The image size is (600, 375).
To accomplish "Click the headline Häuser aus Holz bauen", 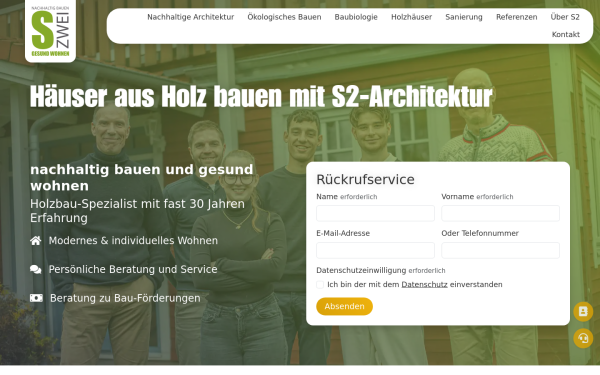I will 261,96.
